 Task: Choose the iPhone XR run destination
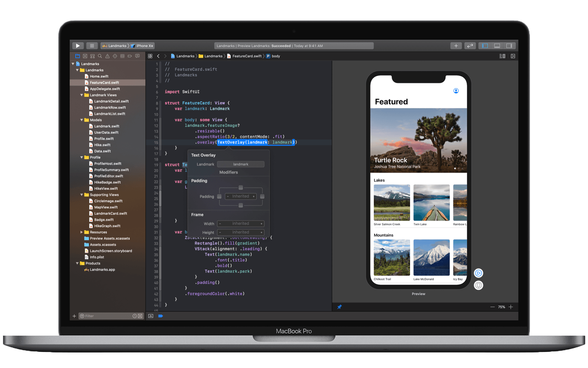(142, 46)
